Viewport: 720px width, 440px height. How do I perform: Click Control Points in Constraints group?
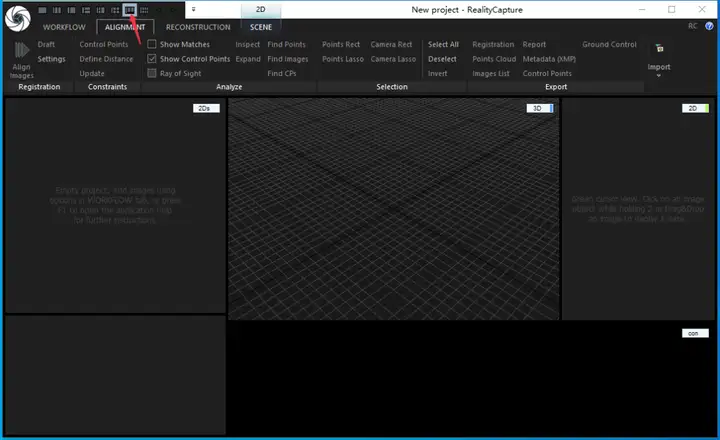pyautogui.click(x=104, y=45)
